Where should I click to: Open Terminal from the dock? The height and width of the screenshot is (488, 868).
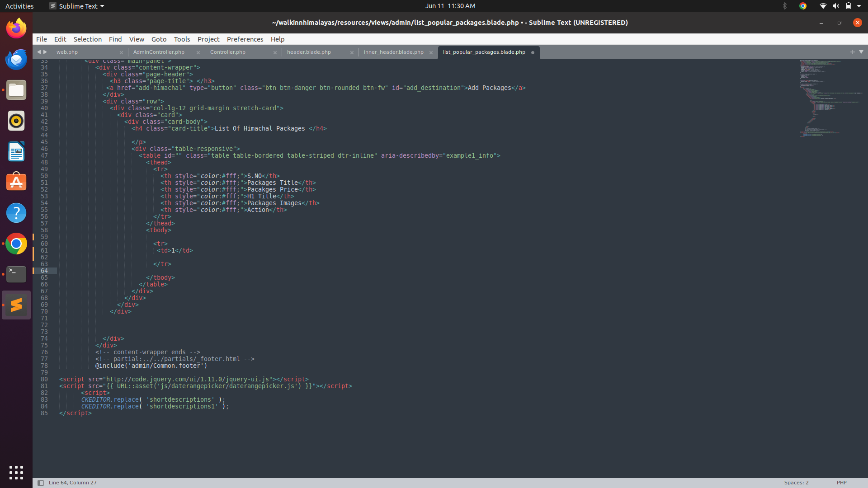tap(16, 274)
